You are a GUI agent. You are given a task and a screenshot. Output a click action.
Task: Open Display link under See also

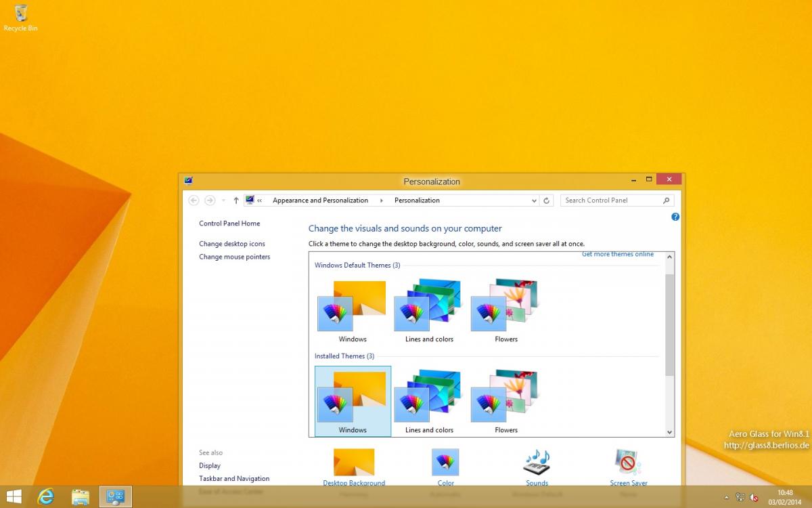pyautogui.click(x=210, y=466)
